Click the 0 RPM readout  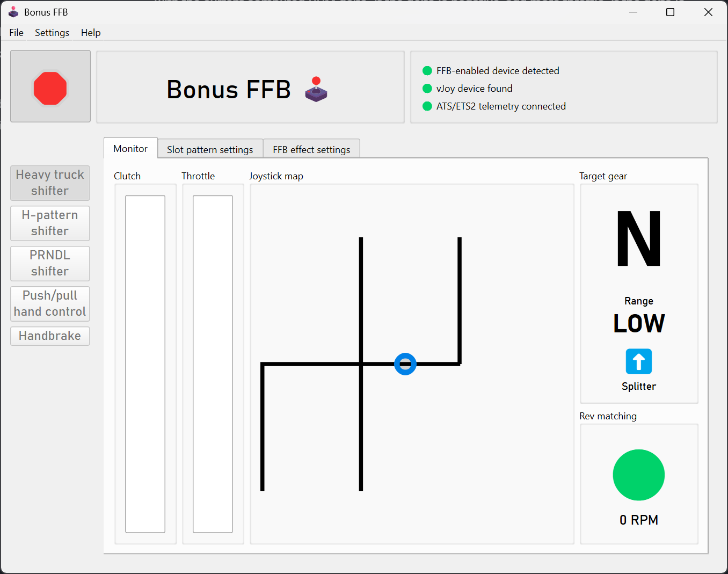(x=639, y=520)
